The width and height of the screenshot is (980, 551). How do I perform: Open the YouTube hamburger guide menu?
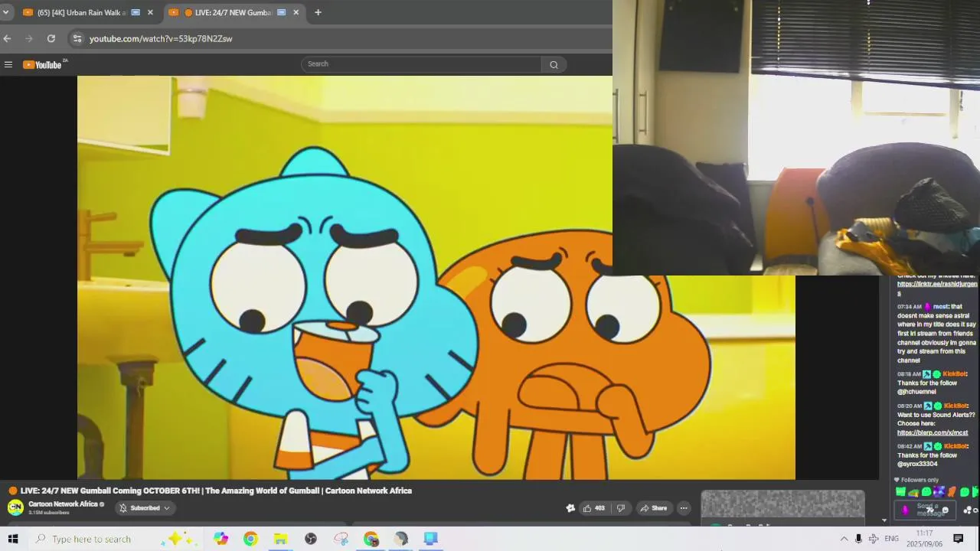click(8, 64)
